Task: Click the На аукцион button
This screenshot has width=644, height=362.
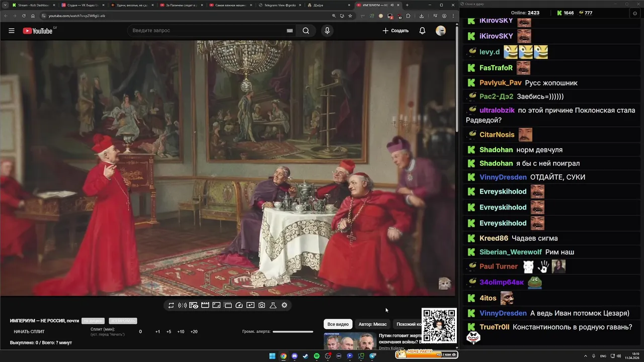Action: (x=93, y=321)
